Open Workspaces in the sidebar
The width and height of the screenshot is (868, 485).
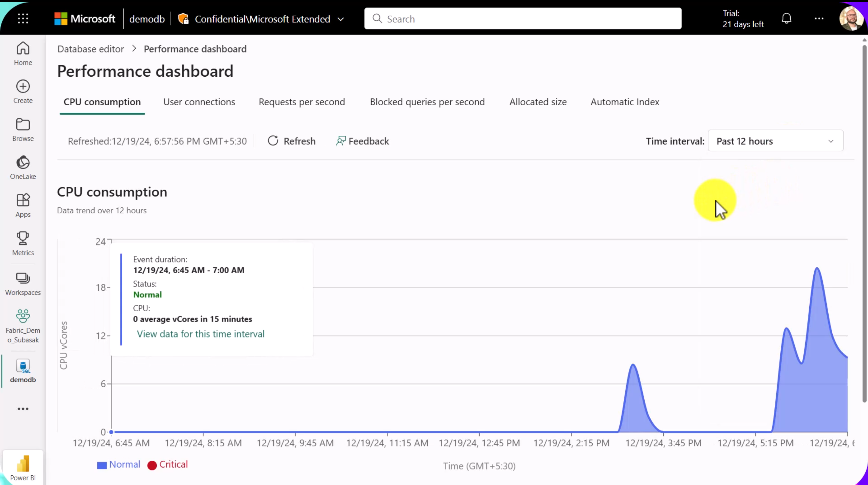pos(23,284)
